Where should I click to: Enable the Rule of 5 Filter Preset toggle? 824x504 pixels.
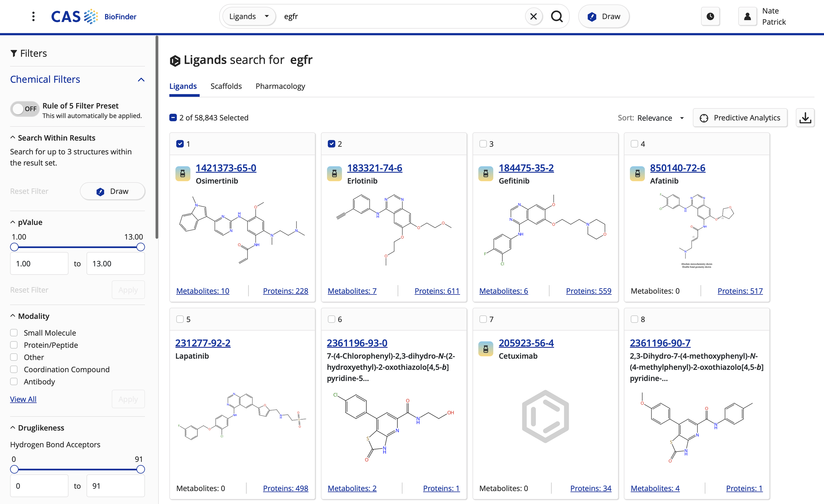click(24, 109)
